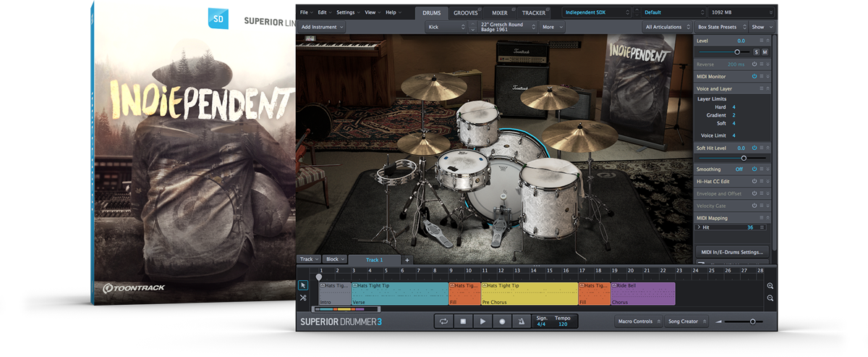
Task: Toggle Envelope and Offset power button
Action: (x=754, y=193)
